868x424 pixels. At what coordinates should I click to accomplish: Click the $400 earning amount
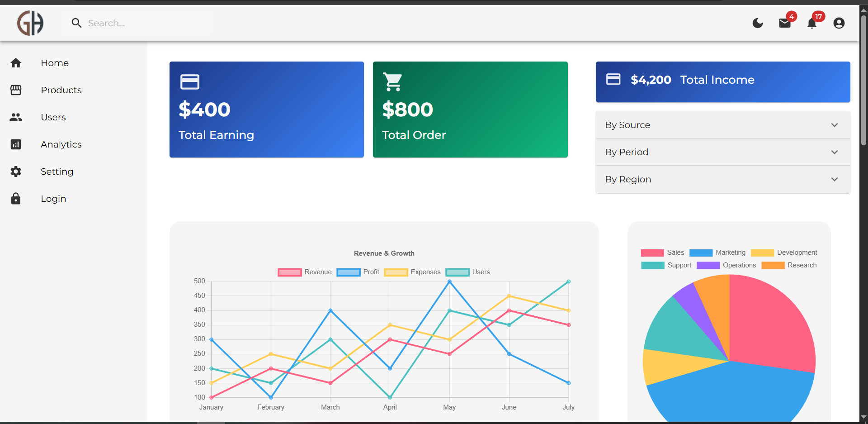coord(204,110)
